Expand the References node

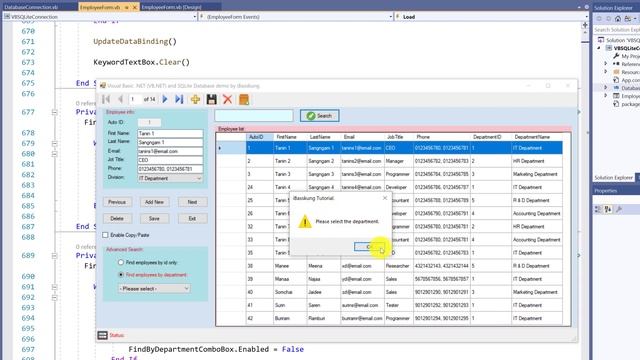coord(606,64)
